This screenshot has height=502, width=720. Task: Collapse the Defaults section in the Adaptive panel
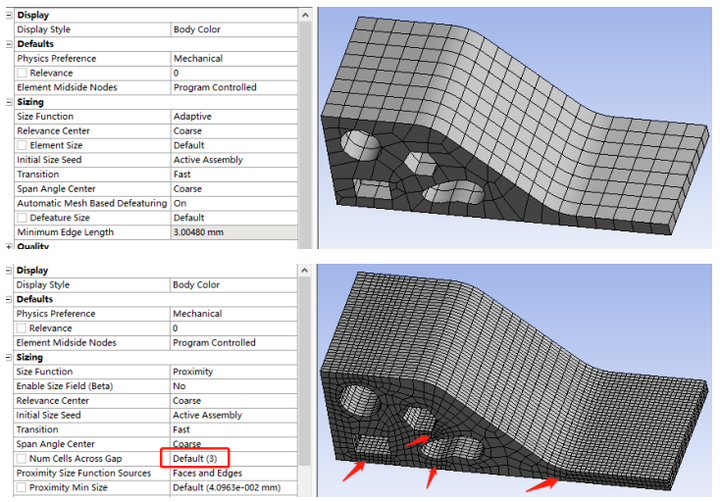pos(9,44)
